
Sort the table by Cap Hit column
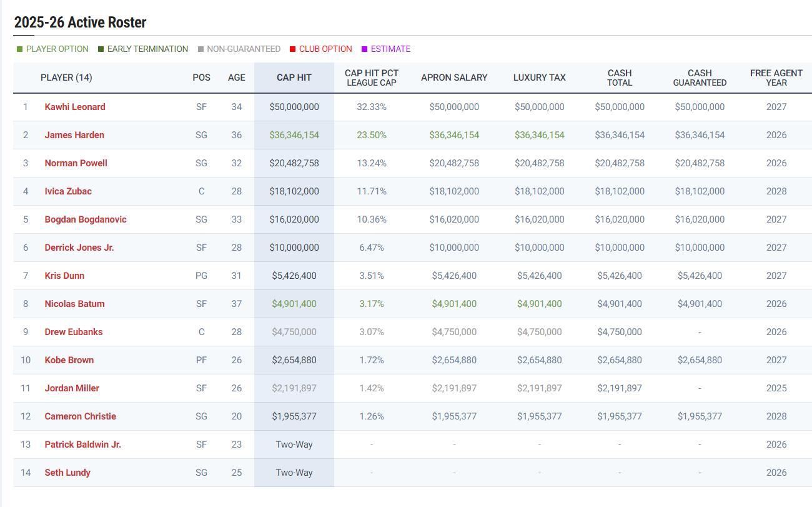(x=294, y=78)
